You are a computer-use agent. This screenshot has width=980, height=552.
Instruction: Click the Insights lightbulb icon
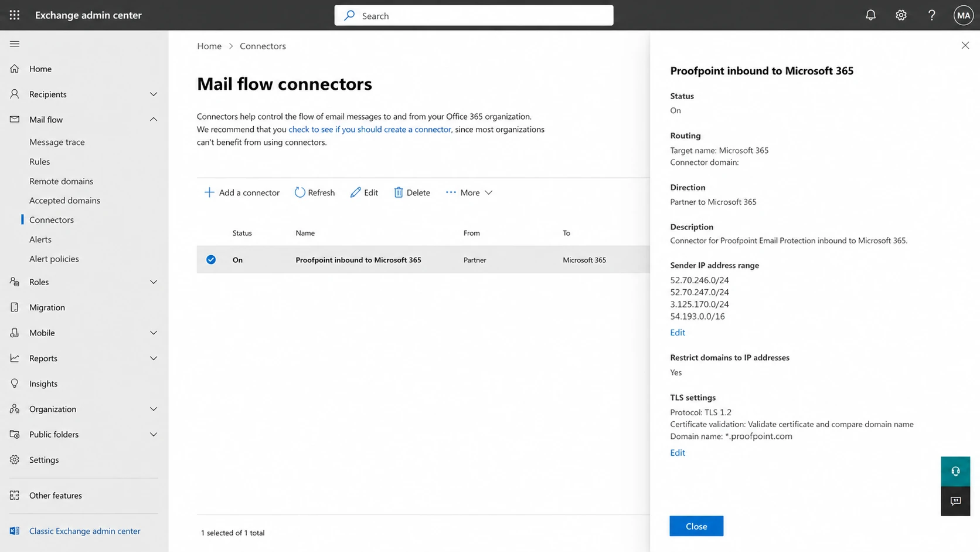(15, 383)
